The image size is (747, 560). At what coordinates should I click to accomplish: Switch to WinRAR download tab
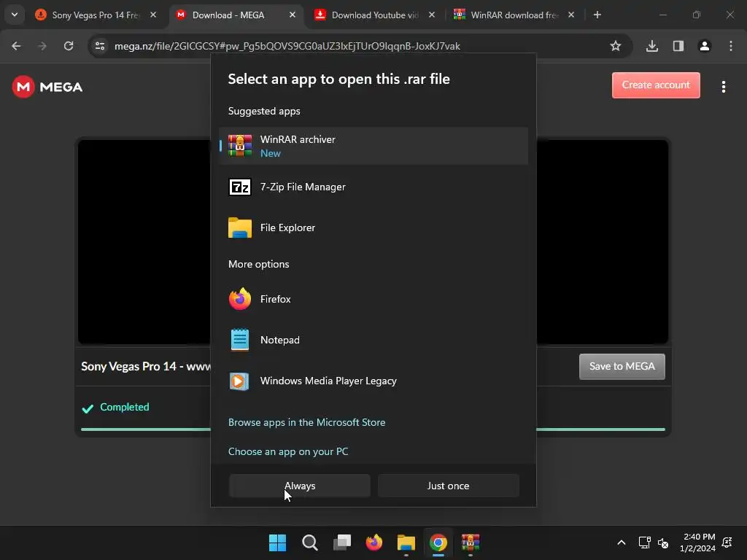[514, 15]
